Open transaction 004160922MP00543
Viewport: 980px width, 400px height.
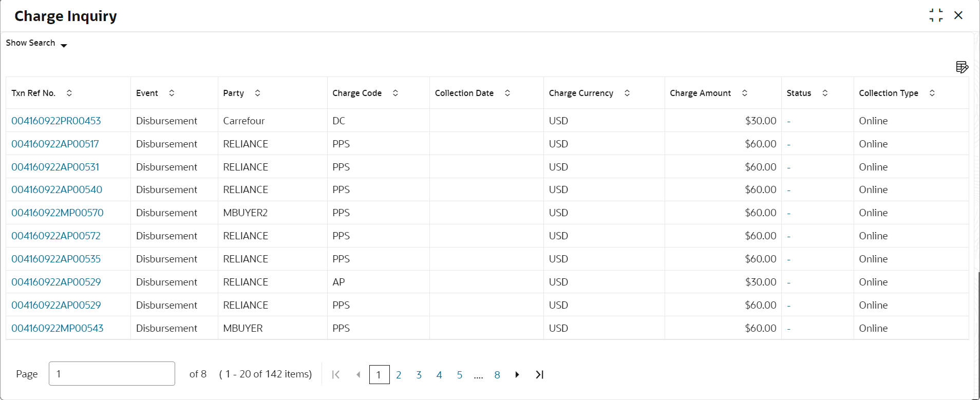point(58,328)
